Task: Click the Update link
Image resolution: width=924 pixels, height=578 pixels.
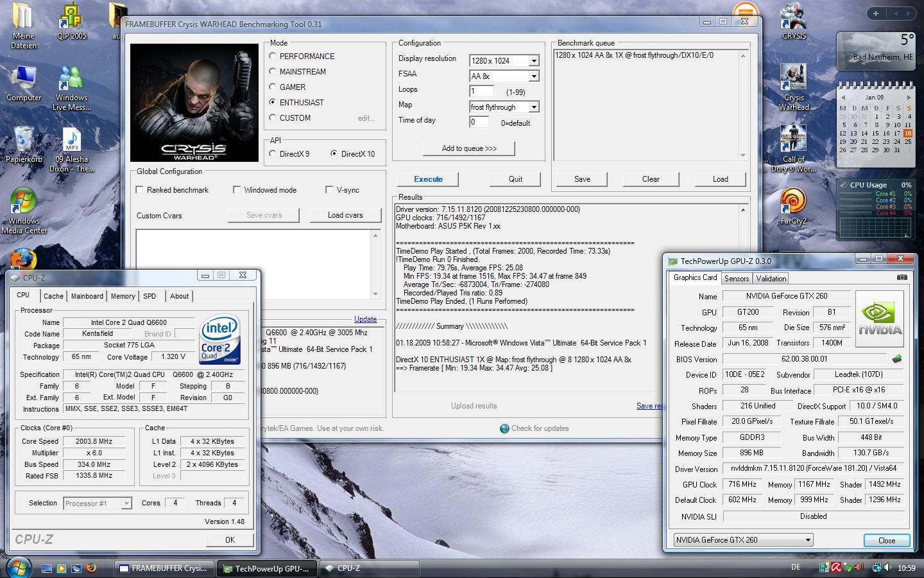Action: pyautogui.click(x=365, y=319)
